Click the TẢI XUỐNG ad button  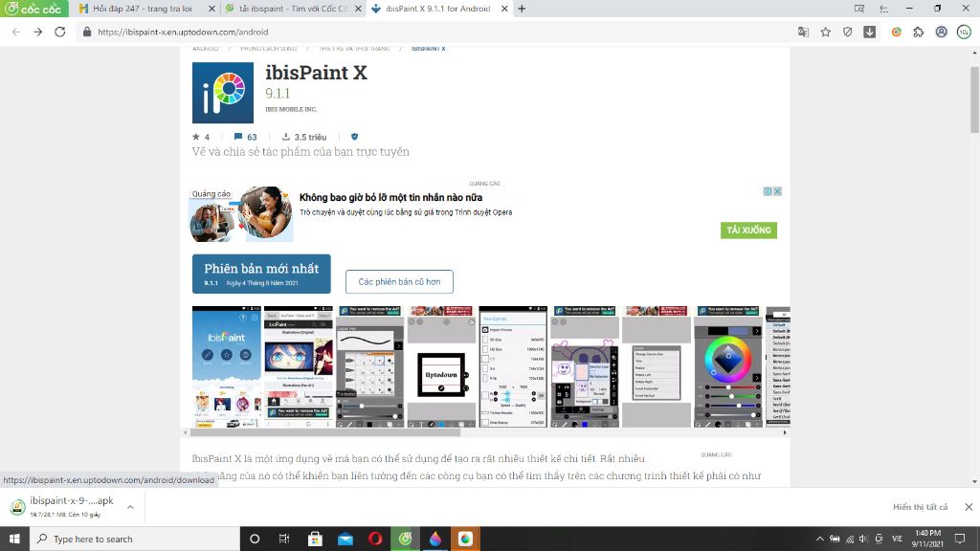(x=748, y=230)
